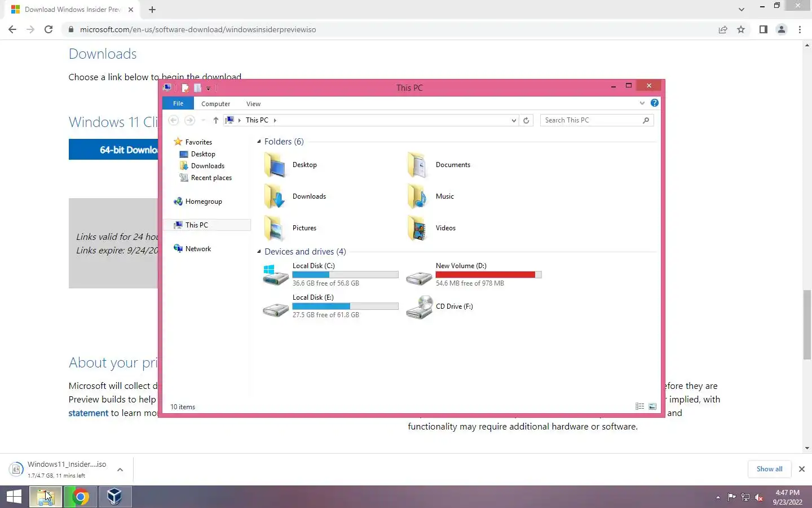The width and height of the screenshot is (812, 508).
Task: Click the Chrome tab 'Download Windows Insider Prev'
Action: pos(72,10)
